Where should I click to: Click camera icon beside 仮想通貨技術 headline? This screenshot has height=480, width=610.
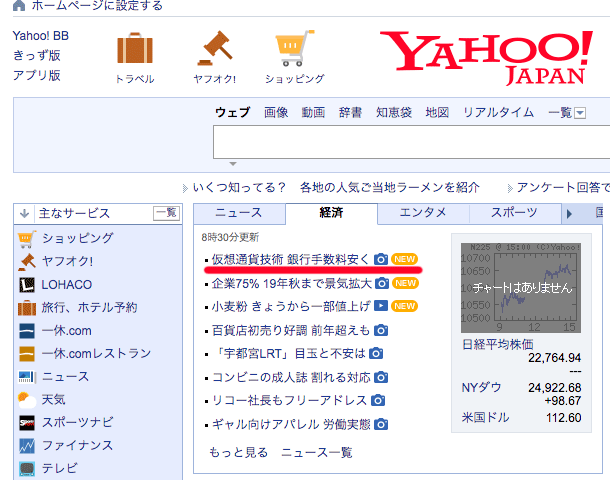(x=381, y=259)
